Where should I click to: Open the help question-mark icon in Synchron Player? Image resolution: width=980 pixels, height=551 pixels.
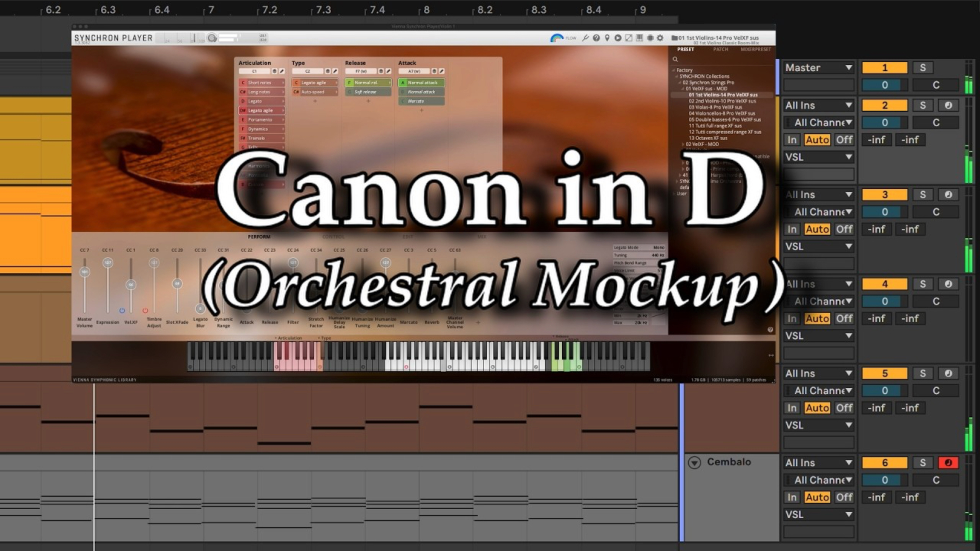click(x=596, y=38)
